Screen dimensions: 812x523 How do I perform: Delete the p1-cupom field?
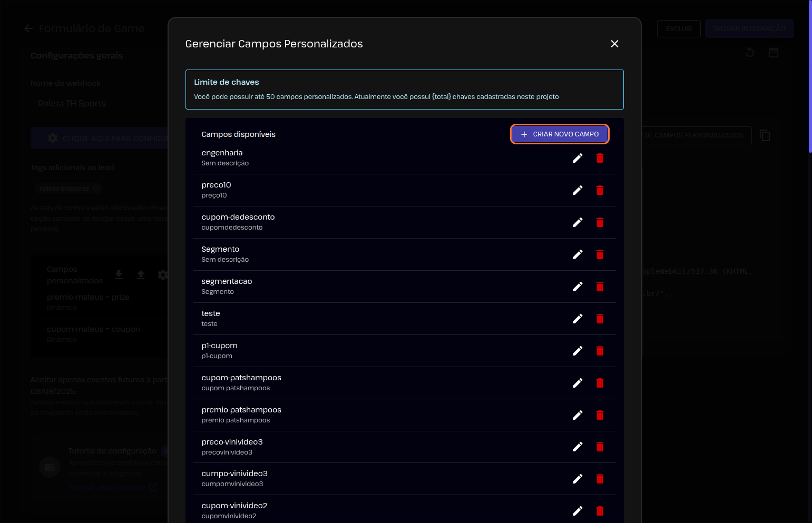[600, 351]
